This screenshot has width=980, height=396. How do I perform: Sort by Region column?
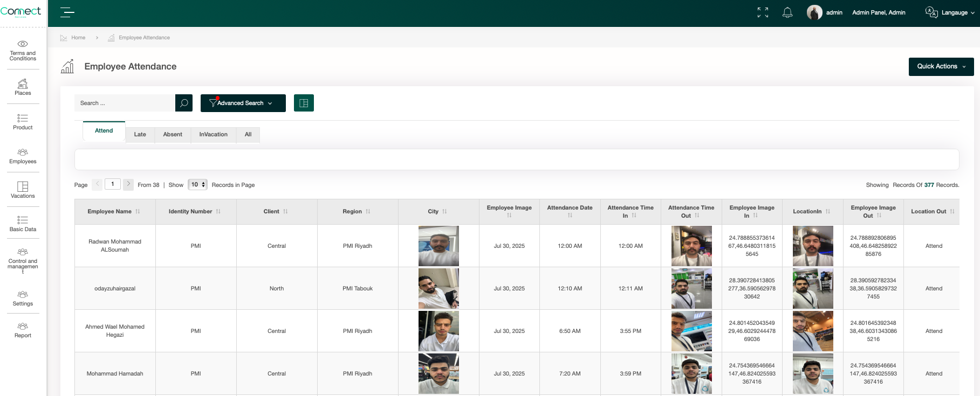click(x=368, y=211)
